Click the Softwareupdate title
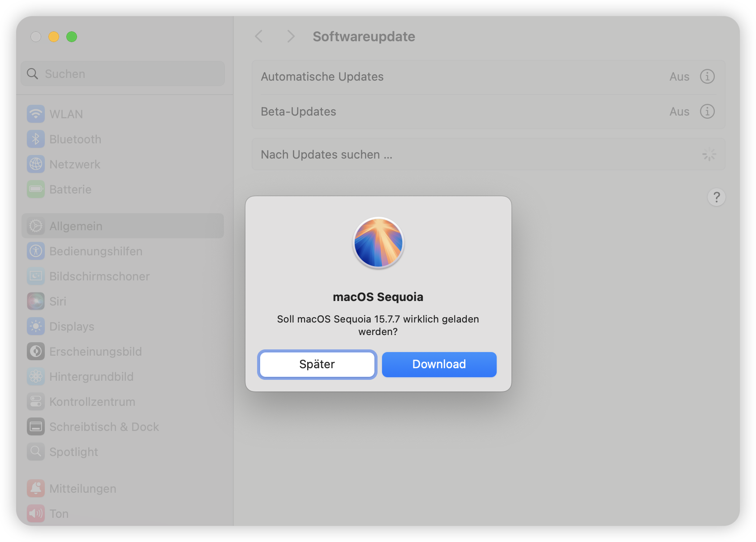 point(364,36)
